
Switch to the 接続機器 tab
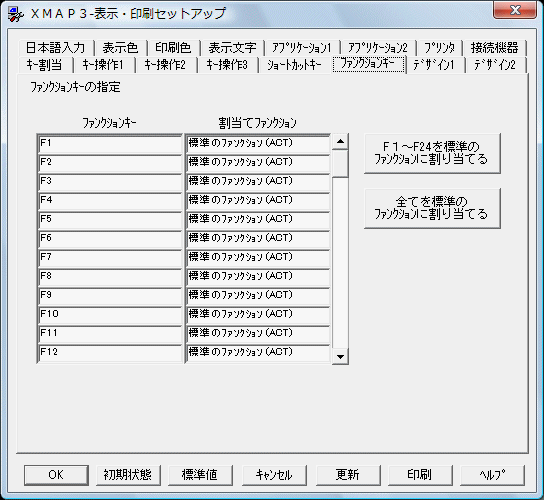[x=494, y=48]
